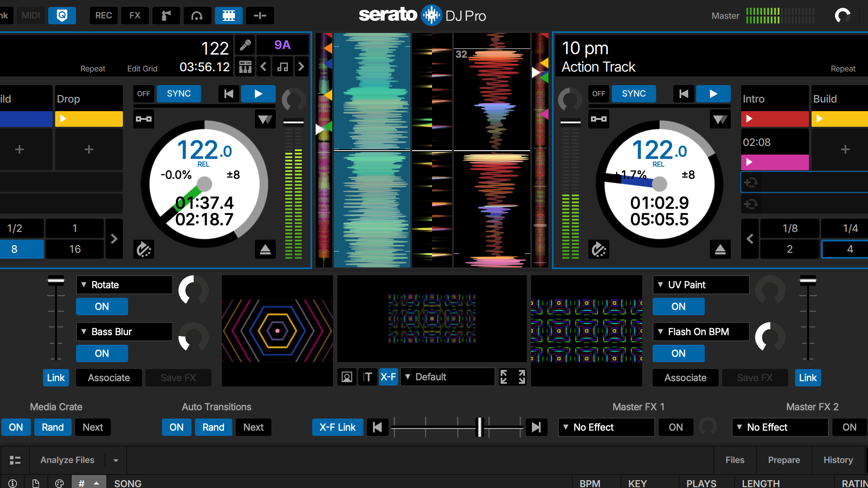Adjust right video channel fader
The image size is (868, 488).
coord(808,280)
